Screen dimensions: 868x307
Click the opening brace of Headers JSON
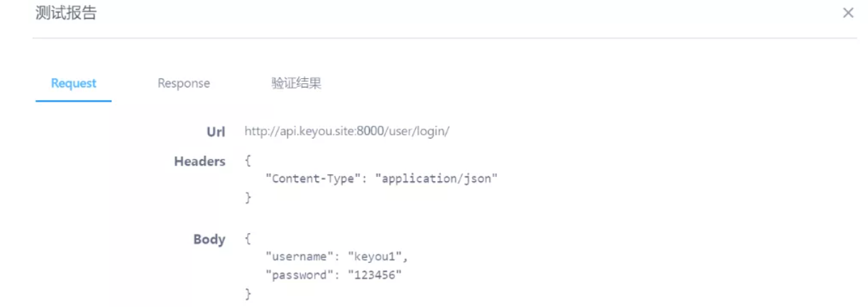pos(248,161)
